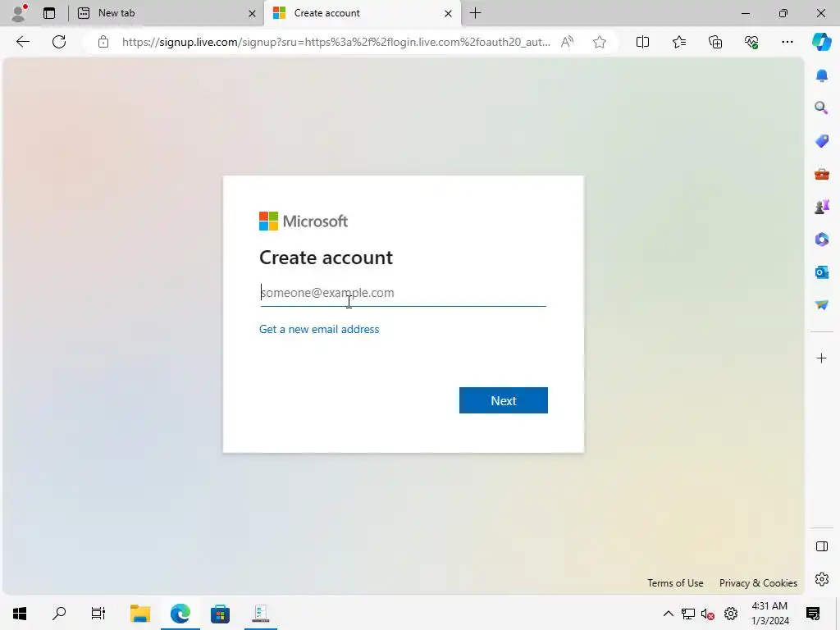
Task: Open taskbar search magnifier
Action: 59,614
